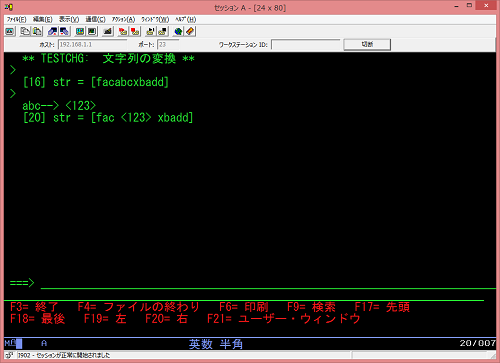
Task: Click the Play macro toolbar icon
Action: tap(150, 32)
